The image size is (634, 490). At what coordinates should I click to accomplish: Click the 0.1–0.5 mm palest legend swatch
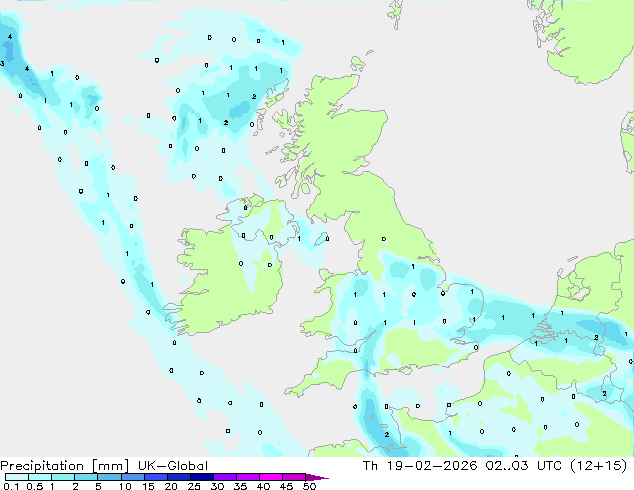(17, 477)
